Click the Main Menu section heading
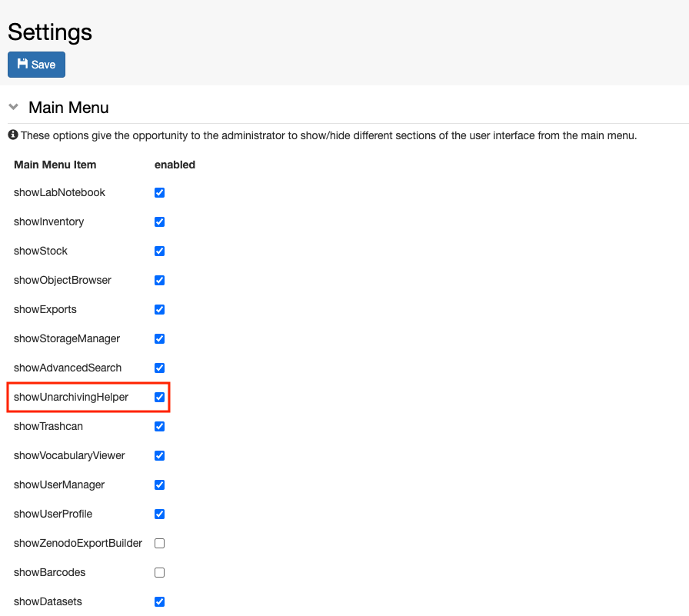Screen dimensions: 689x616 68,108
